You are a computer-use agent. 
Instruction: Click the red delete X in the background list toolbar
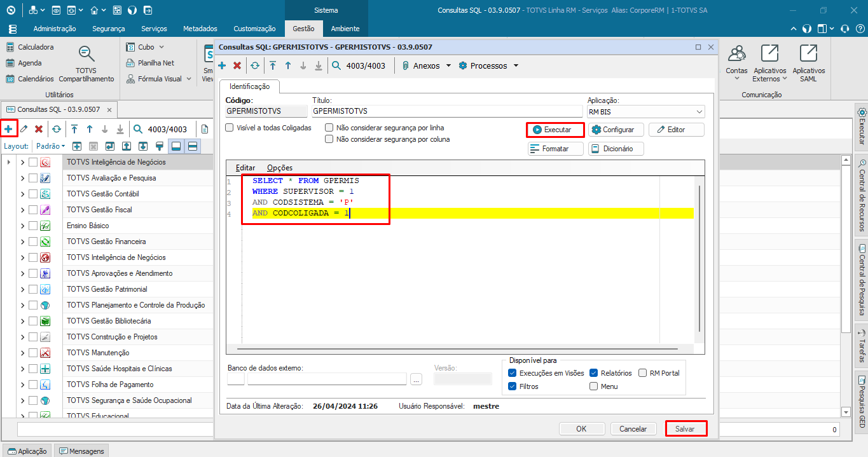pos(39,129)
